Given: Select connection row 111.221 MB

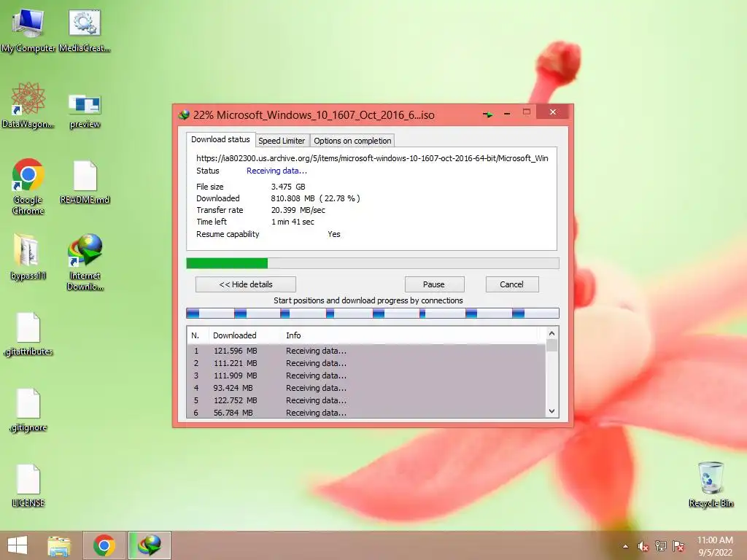Looking at the screenshot, I should pos(366,363).
